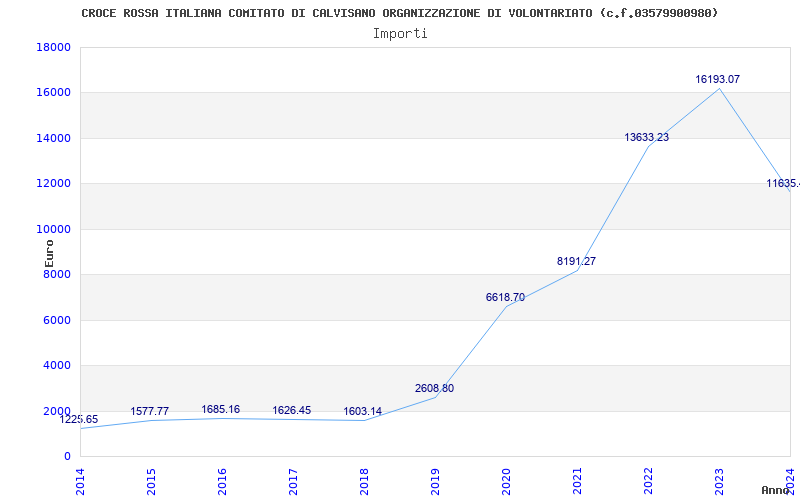Screen dimensions: 800x500
Task: Click data label 1626.45
Action: [291, 410]
